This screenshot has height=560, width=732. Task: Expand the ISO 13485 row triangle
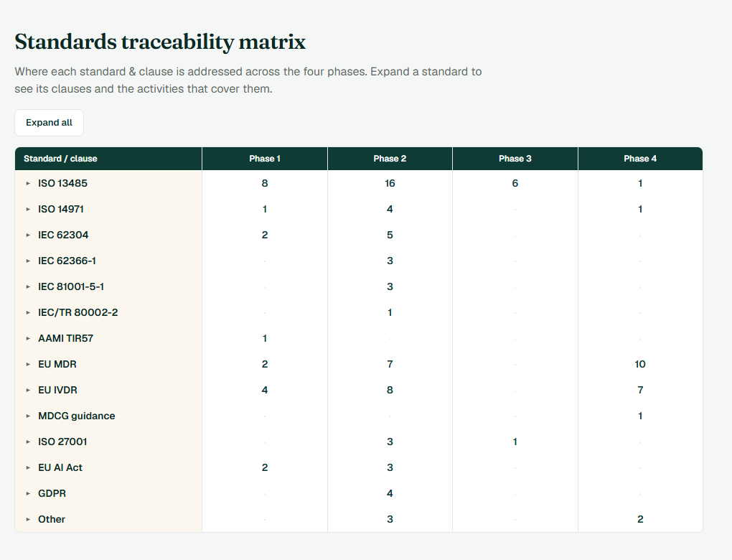28,184
